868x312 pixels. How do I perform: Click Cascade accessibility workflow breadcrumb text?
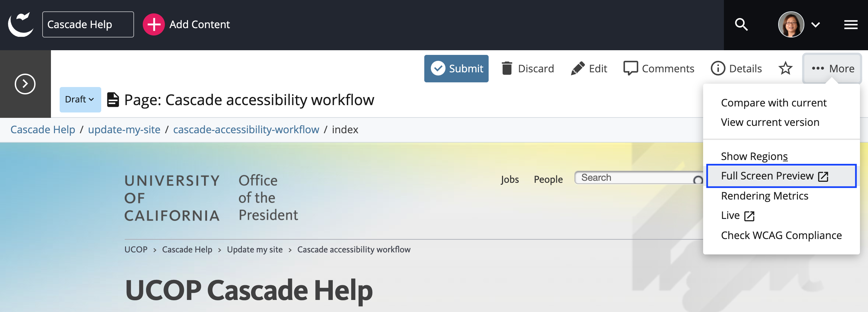click(x=354, y=250)
